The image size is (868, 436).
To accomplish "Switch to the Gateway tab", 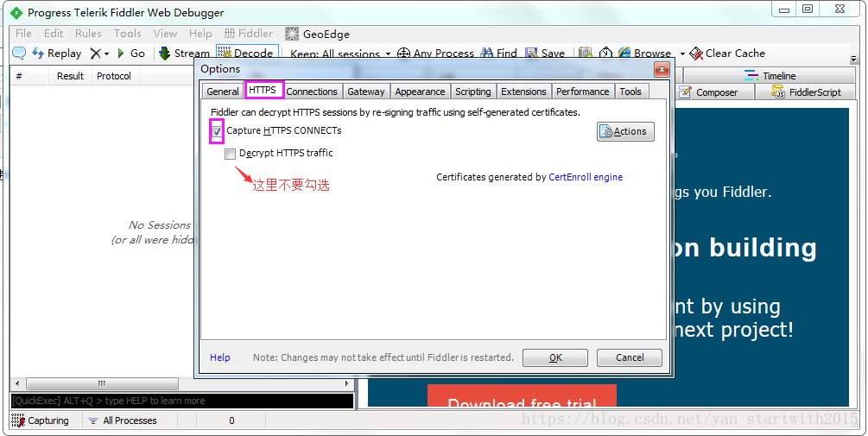I will 366,92.
